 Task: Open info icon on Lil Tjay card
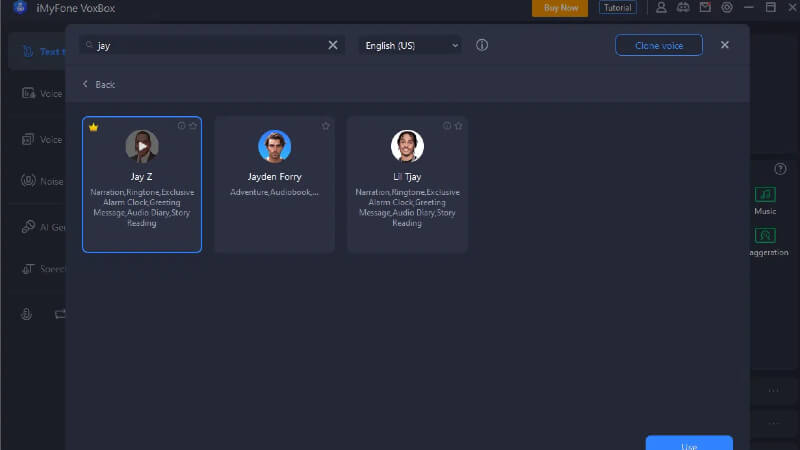446,126
